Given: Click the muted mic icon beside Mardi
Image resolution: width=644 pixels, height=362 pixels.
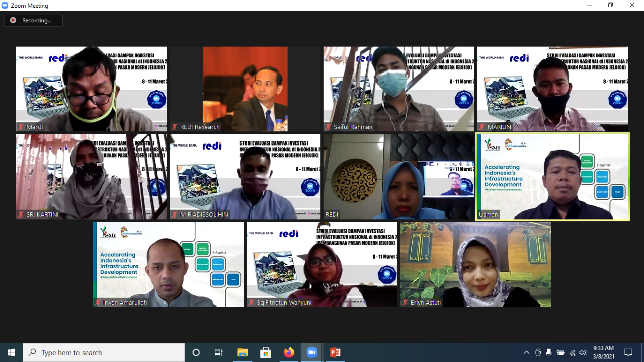Looking at the screenshot, I should tap(21, 127).
